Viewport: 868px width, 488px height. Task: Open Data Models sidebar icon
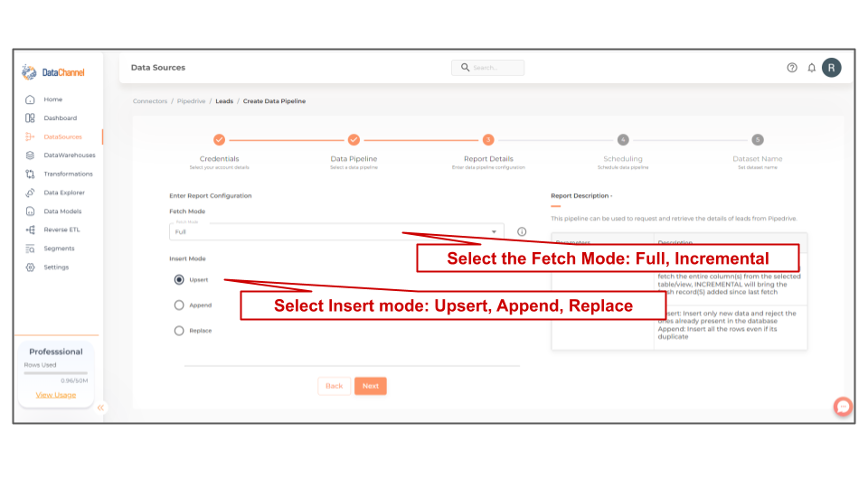[30, 211]
